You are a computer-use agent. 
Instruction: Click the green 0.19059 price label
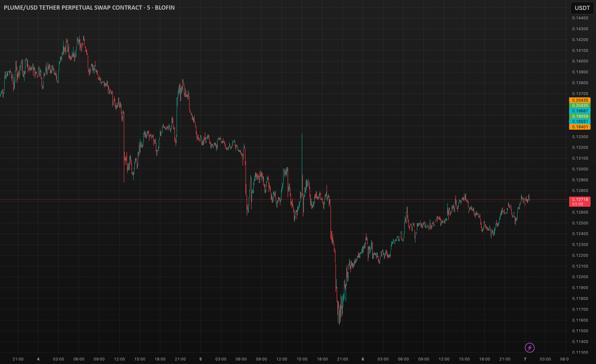(579, 116)
